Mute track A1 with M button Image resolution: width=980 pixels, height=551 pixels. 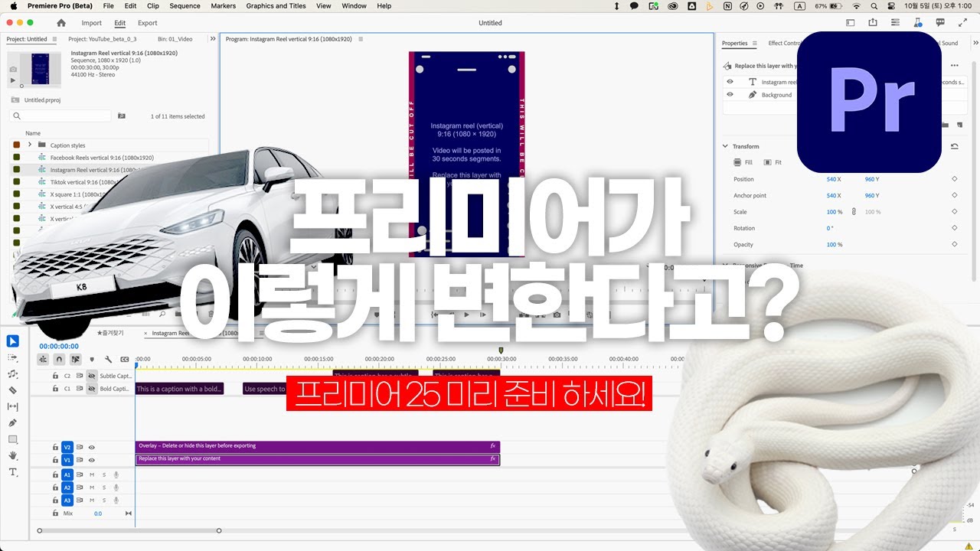pos(92,474)
